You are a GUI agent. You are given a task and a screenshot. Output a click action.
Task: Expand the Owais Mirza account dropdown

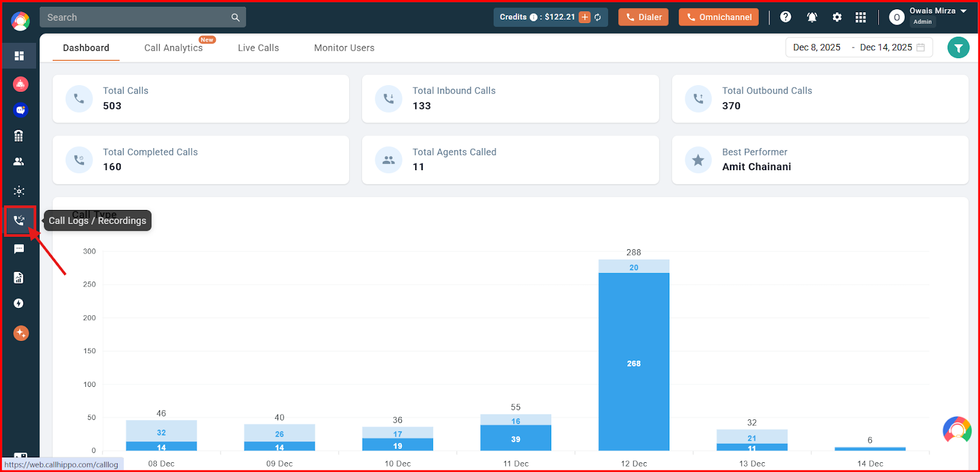coord(963,11)
